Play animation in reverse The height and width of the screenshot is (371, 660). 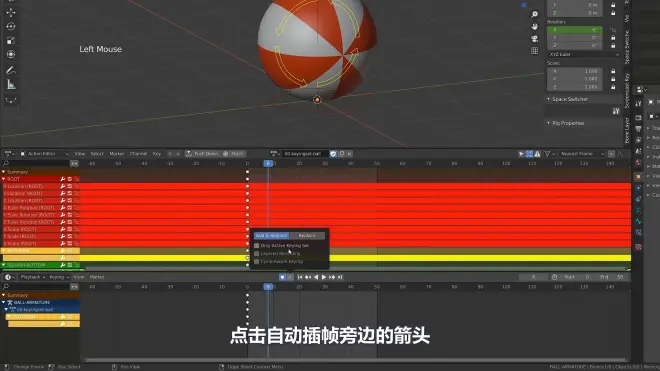(316, 277)
